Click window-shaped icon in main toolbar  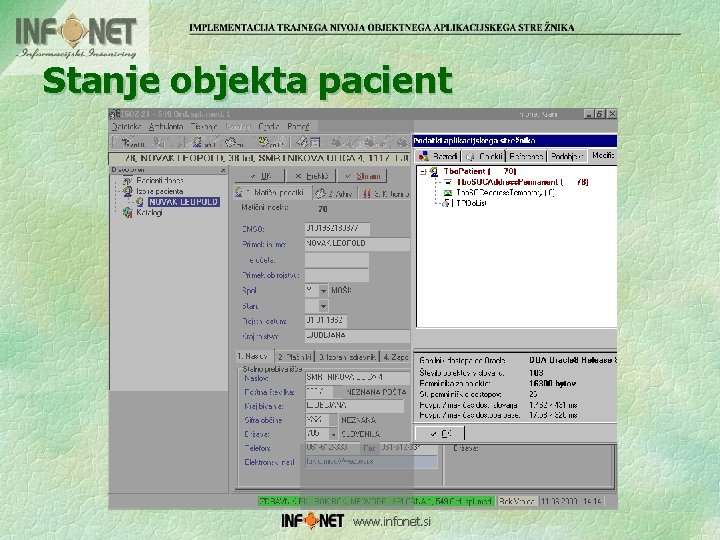(x=315, y=142)
